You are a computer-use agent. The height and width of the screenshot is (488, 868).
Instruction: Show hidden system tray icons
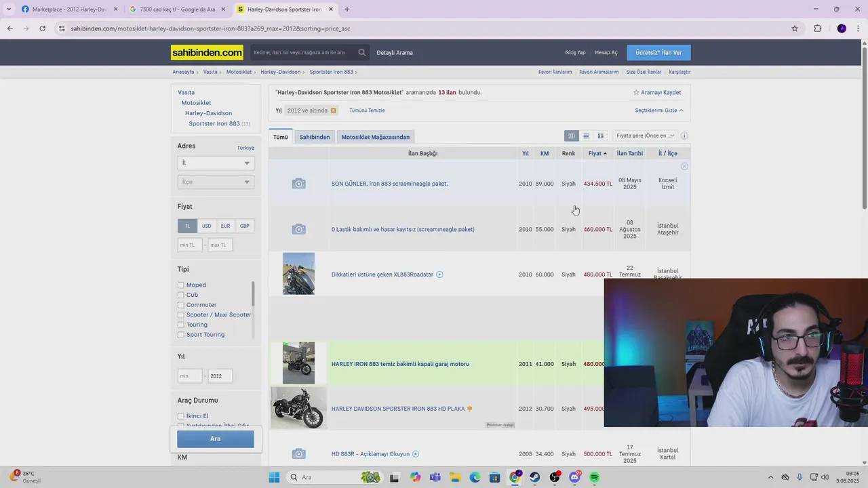coord(770,477)
